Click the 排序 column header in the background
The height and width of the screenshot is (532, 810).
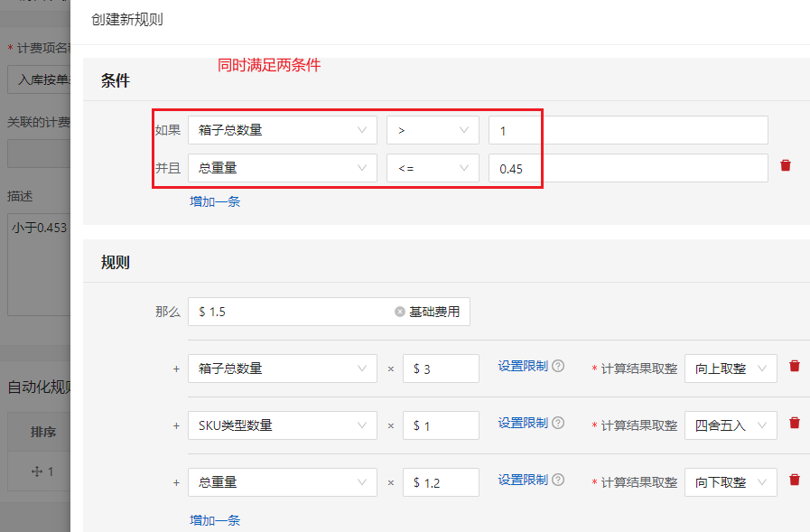42,432
